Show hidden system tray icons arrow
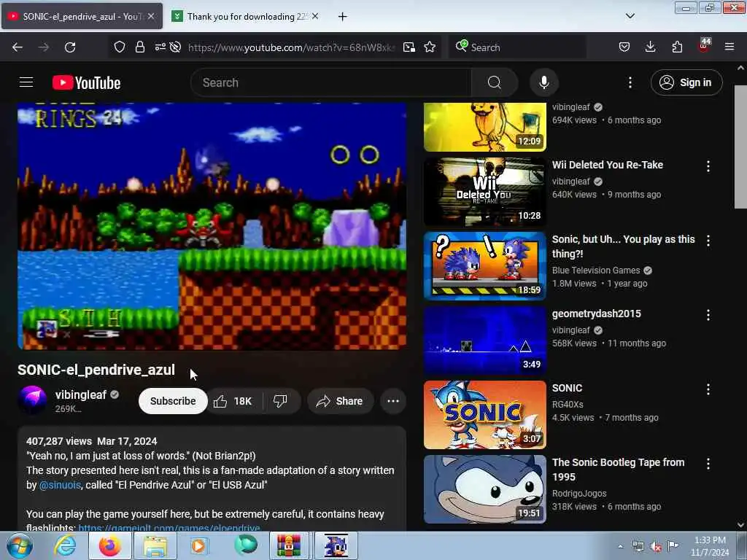 point(620,546)
